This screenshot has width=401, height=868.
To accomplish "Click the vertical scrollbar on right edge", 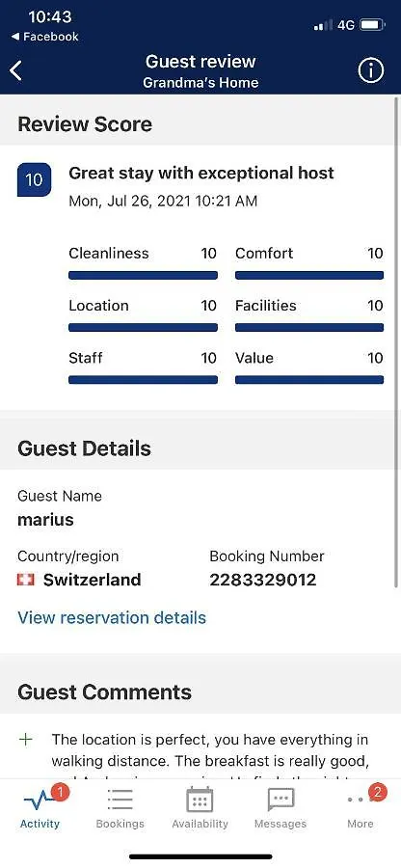I will pos(396,342).
